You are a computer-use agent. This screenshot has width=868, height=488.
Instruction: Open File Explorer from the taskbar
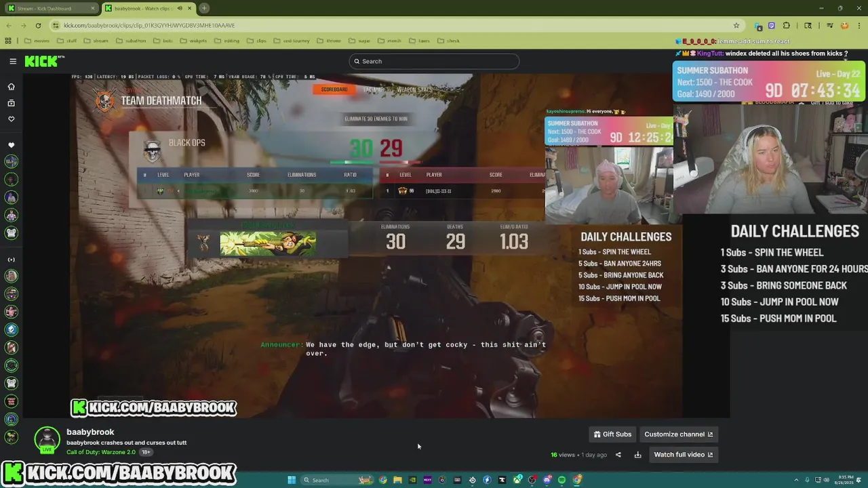pyautogui.click(x=397, y=480)
